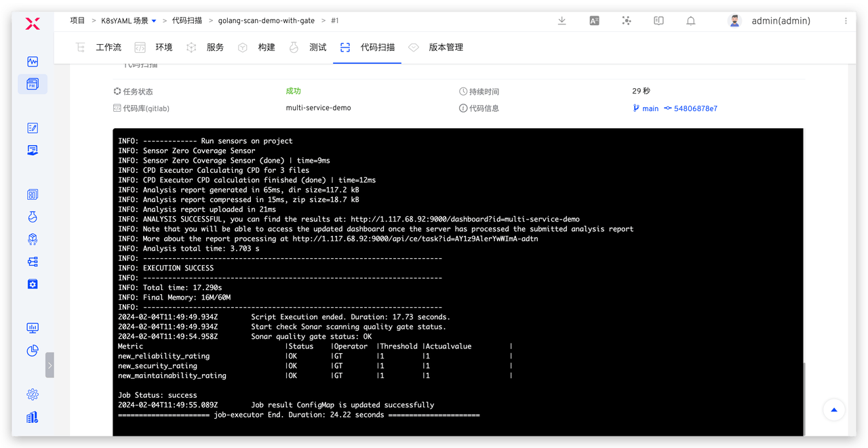This screenshot has width=868, height=448.
Task: Click the golang-scan-demo-with-gate breadcrumb
Action: (267, 21)
